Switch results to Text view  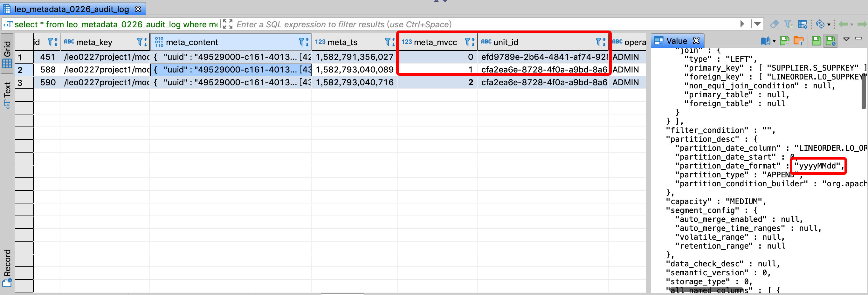tap(7, 95)
